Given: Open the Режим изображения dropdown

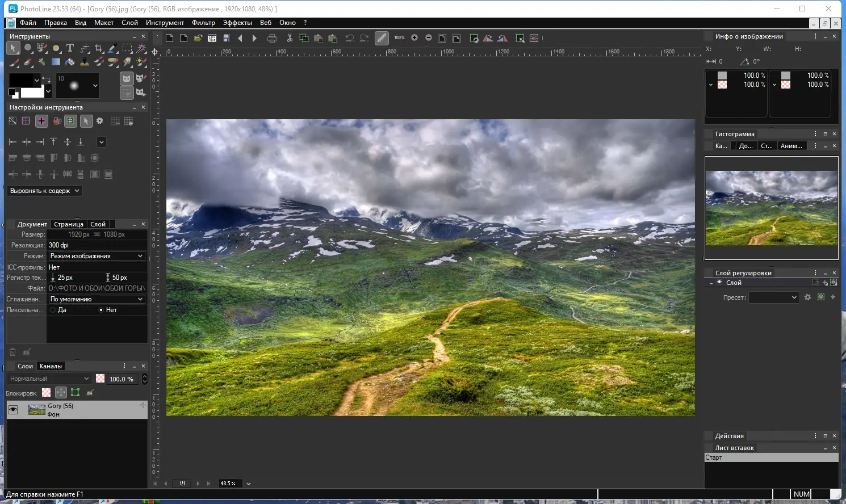Looking at the screenshot, I should pyautogui.click(x=97, y=256).
